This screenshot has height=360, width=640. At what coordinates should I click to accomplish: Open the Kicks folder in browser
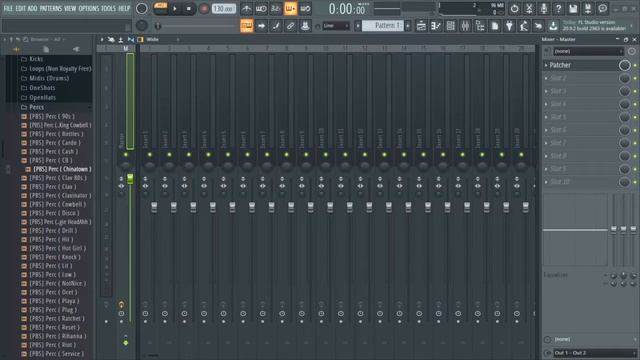pos(36,59)
